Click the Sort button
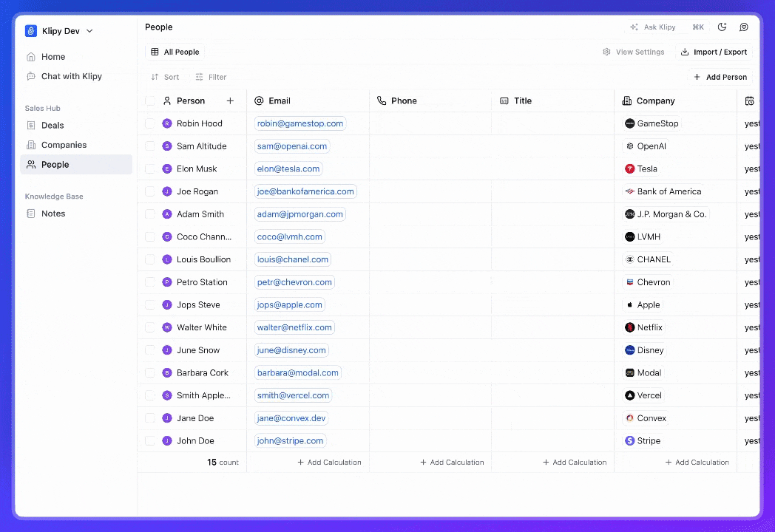The height and width of the screenshot is (532, 775). [165, 77]
